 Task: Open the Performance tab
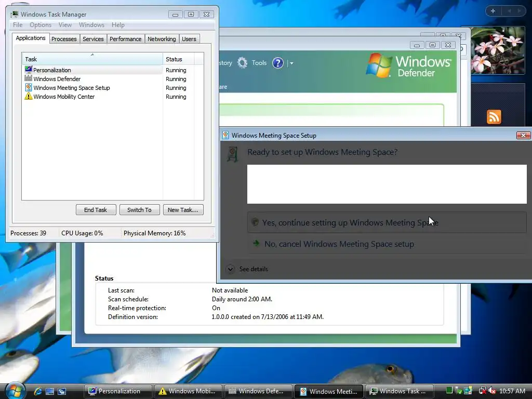pos(125,39)
